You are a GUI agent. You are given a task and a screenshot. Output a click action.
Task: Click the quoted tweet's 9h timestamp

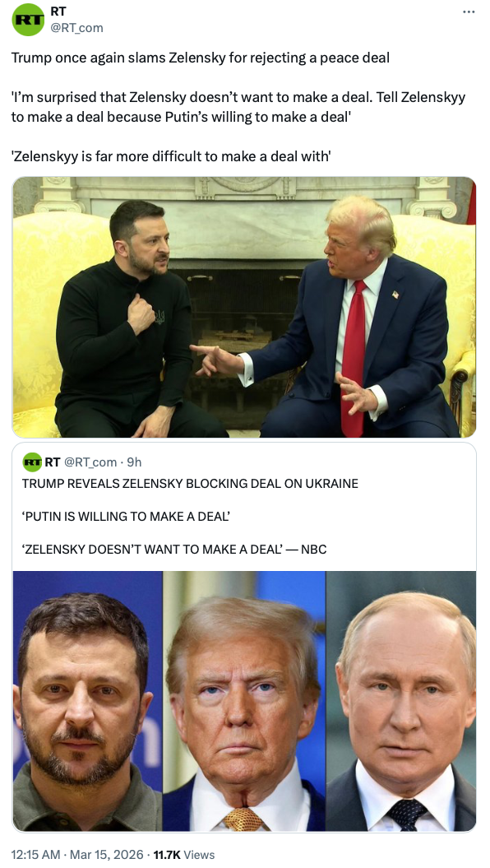(134, 462)
